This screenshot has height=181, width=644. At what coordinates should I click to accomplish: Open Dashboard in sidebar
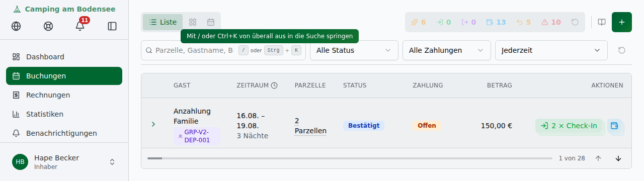point(64,57)
